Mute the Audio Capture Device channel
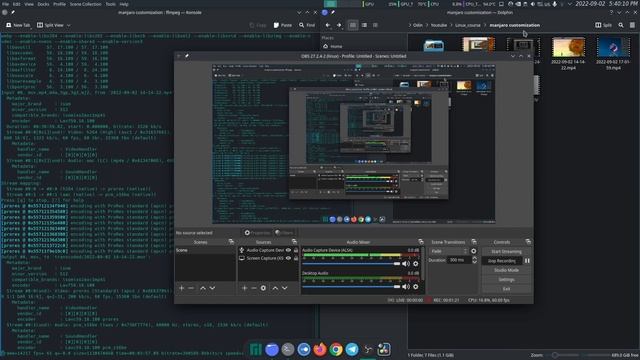 (406, 264)
